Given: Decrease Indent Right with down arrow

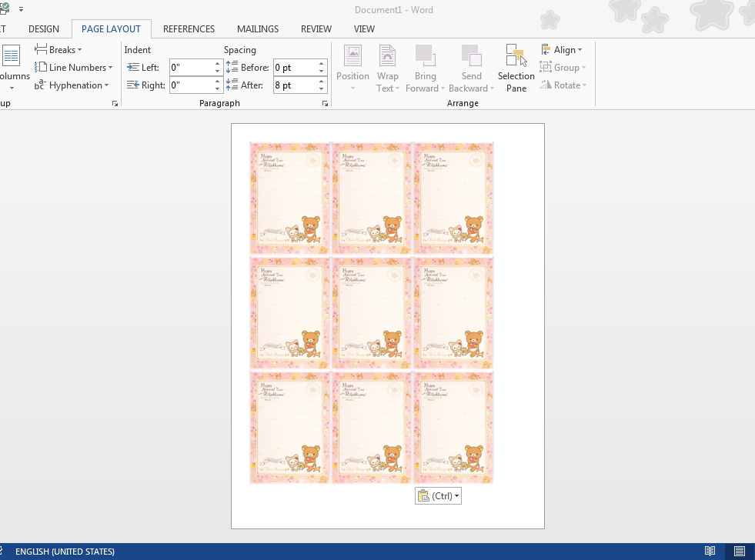Looking at the screenshot, I should (x=217, y=89).
